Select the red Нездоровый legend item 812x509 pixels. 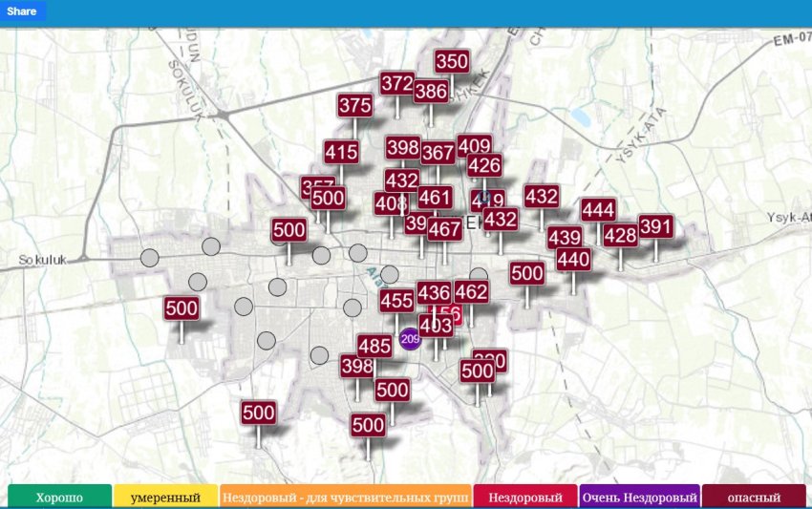click(x=525, y=498)
